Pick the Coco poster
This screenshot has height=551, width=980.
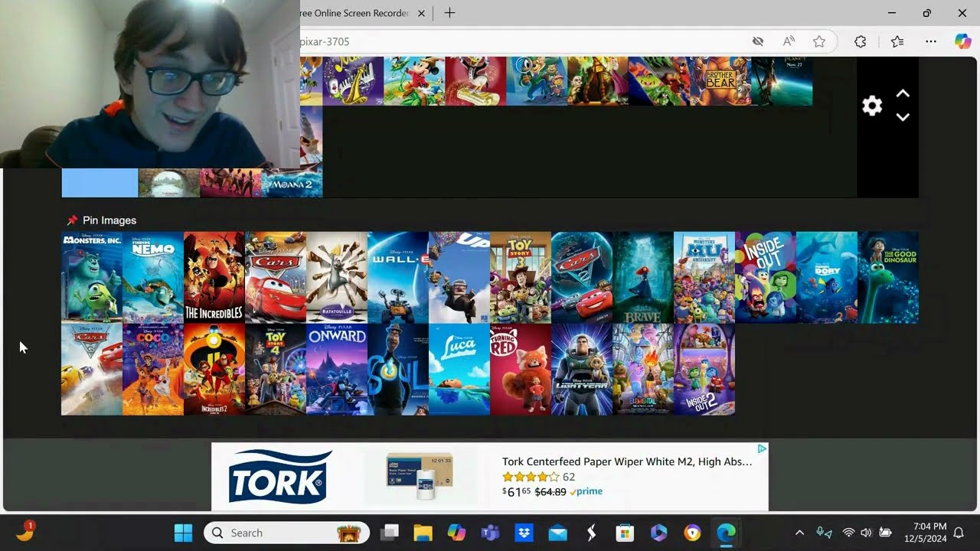[153, 370]
